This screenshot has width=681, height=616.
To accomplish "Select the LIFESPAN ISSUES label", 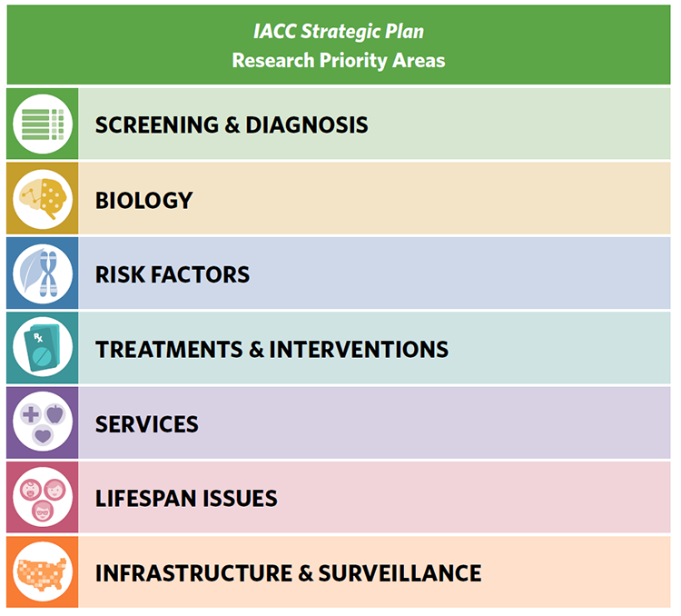I will [x=186, y=499].
